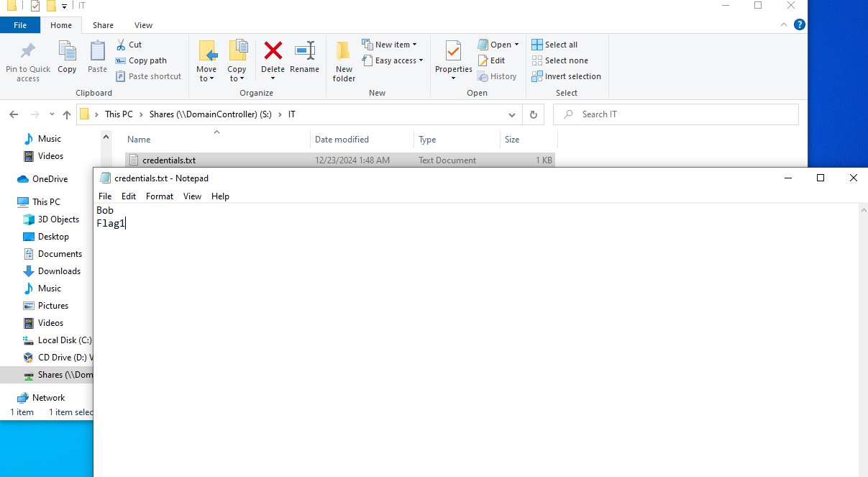Click Pin to Quick access icon

(28, 52)
